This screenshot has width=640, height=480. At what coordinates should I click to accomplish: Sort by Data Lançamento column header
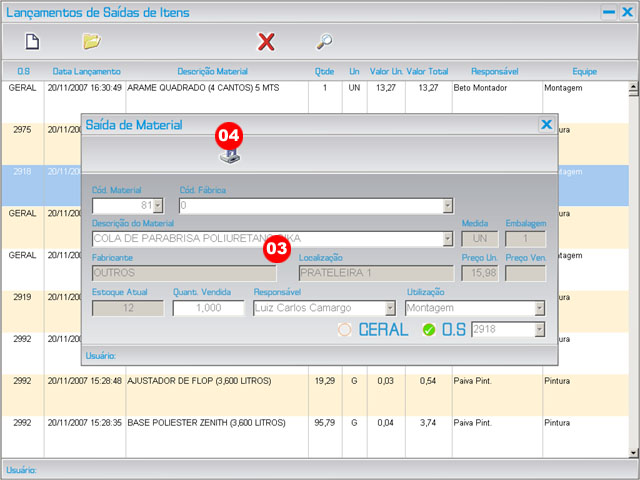86,72
